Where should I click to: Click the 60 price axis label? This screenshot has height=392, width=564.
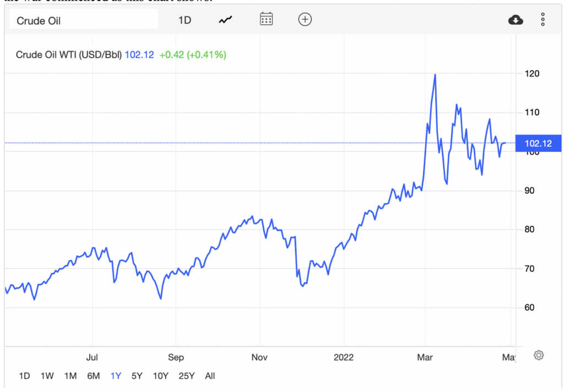(529, 307)
